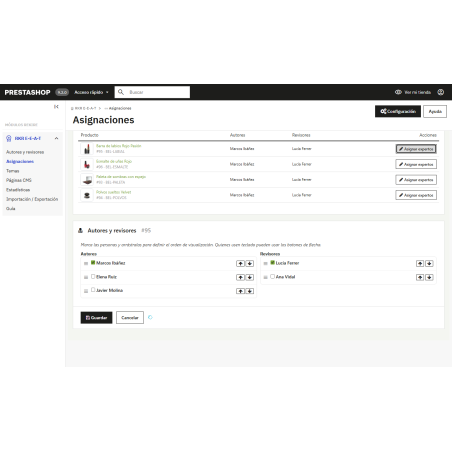Open Guía in the sidebar

(x=11, y=208)
